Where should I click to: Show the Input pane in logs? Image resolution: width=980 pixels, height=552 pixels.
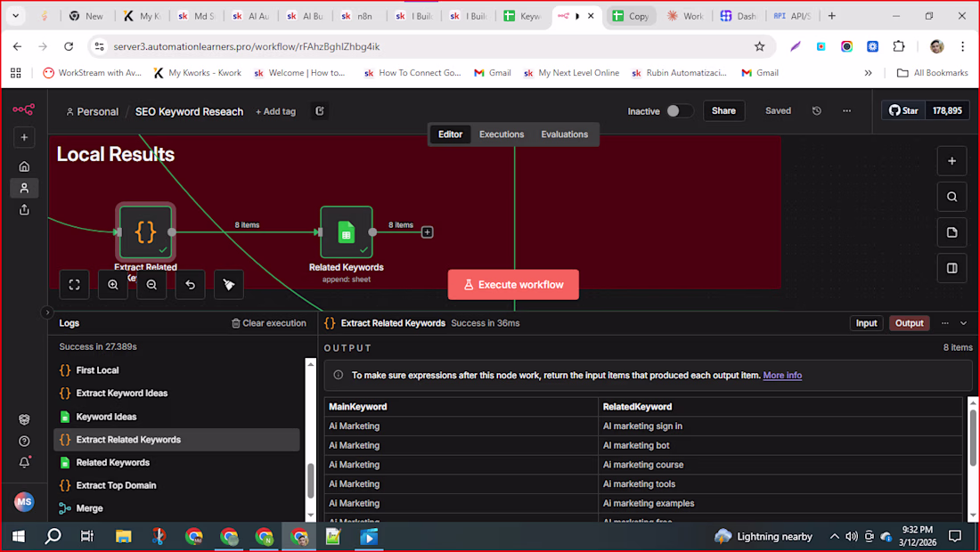point(866,323)
